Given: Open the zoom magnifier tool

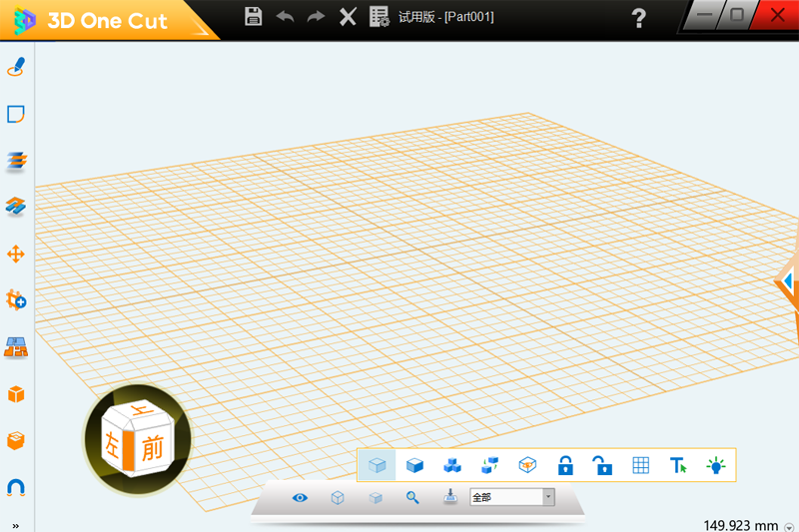Looking at the screenshot, I should [412, 497].
